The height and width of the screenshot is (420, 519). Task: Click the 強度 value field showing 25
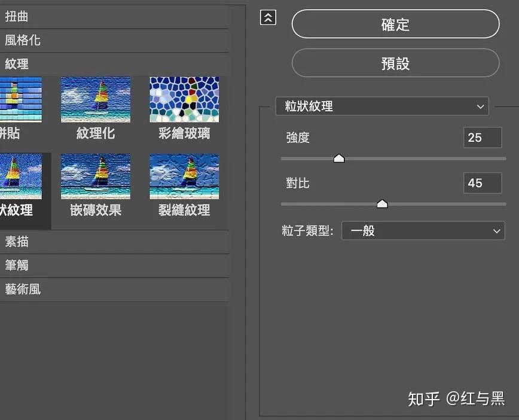(x=483, y=138)
